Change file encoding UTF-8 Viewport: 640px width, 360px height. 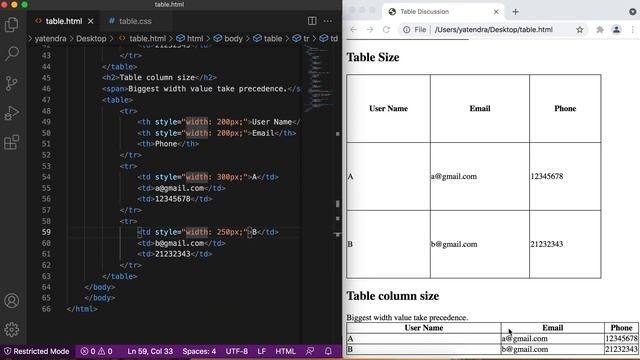[x=237, y=351]
